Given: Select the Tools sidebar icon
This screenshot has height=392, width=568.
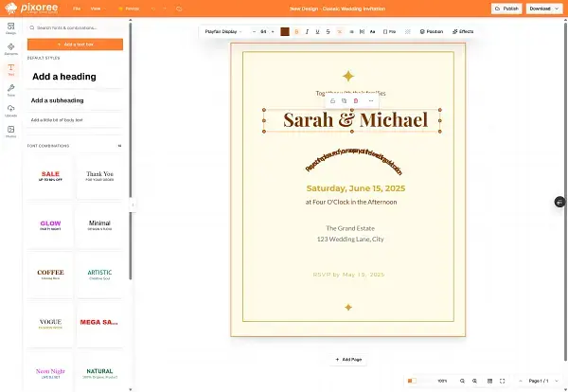Looking at the screenshot, I should point(10,92).
